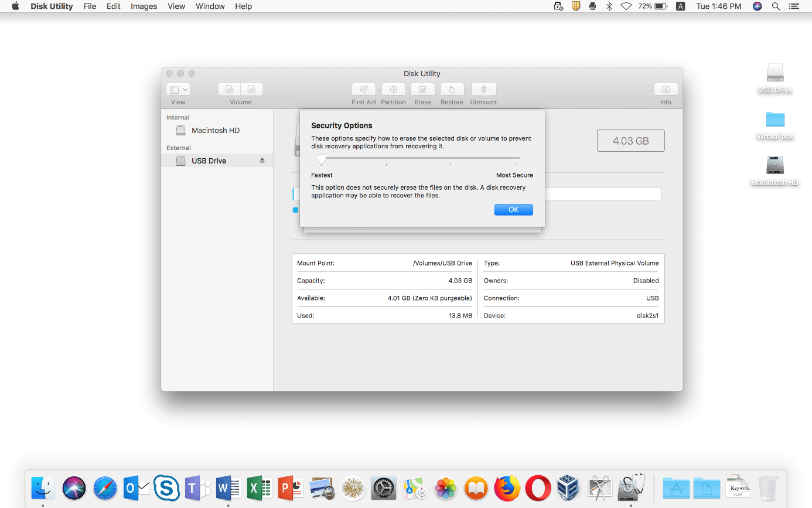Open the USB Drive desktop icon
Screen dimensions: 812x508
[775, 75]
